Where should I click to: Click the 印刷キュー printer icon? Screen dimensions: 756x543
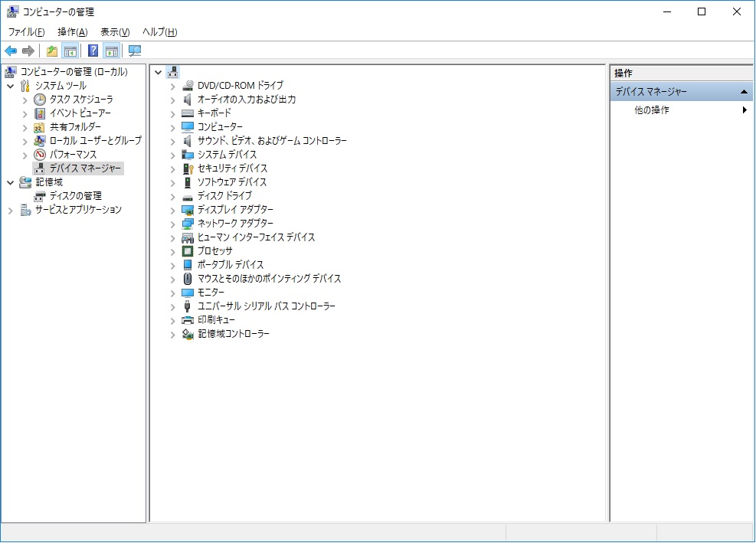click(188, 320)
